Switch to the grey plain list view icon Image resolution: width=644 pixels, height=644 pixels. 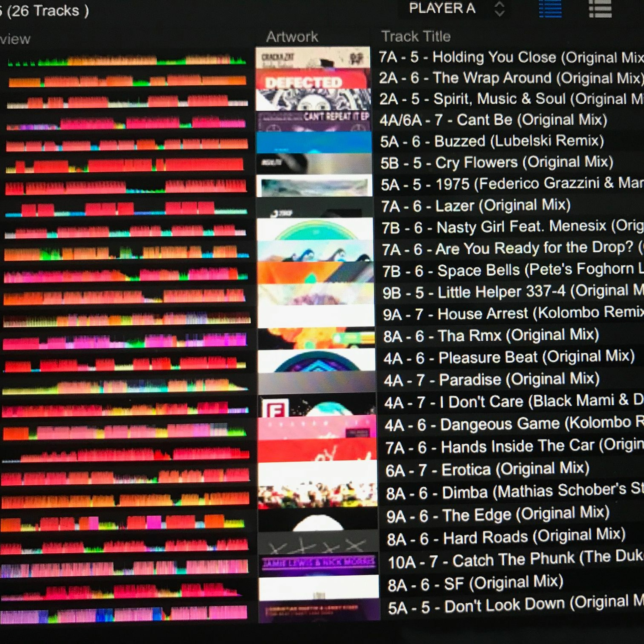click(x=600, y=9)
